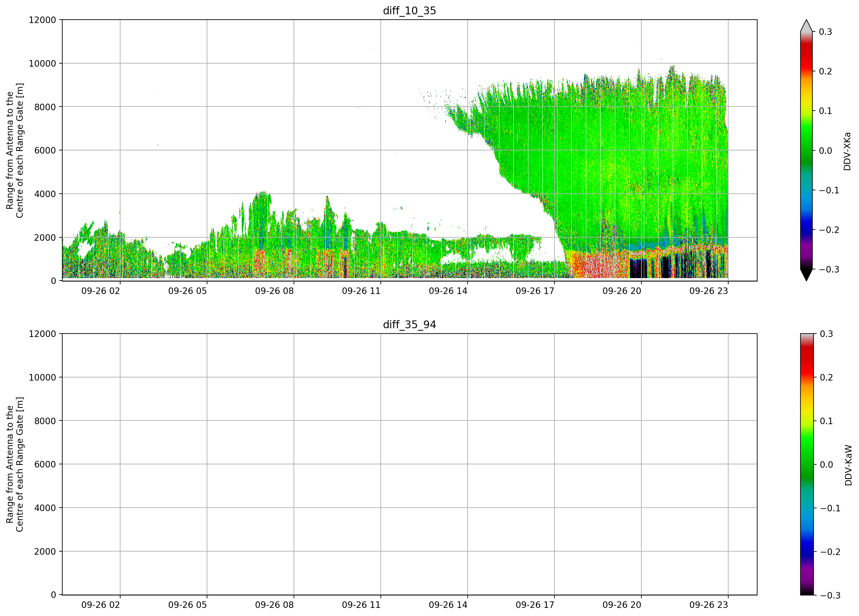This screenshot has height=616, width=859.
Task: Click the 10000 range label on top plot
Action: click(x=42, y=64)
